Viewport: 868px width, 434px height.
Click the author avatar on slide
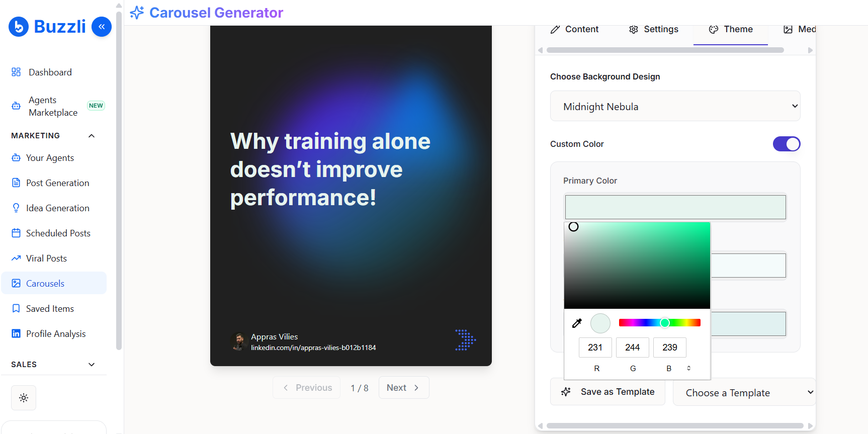[x=238, y=342]
